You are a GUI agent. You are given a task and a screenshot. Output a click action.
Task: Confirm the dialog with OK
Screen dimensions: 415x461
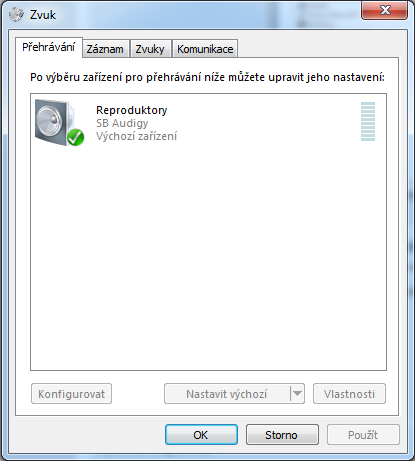[201, 435]
